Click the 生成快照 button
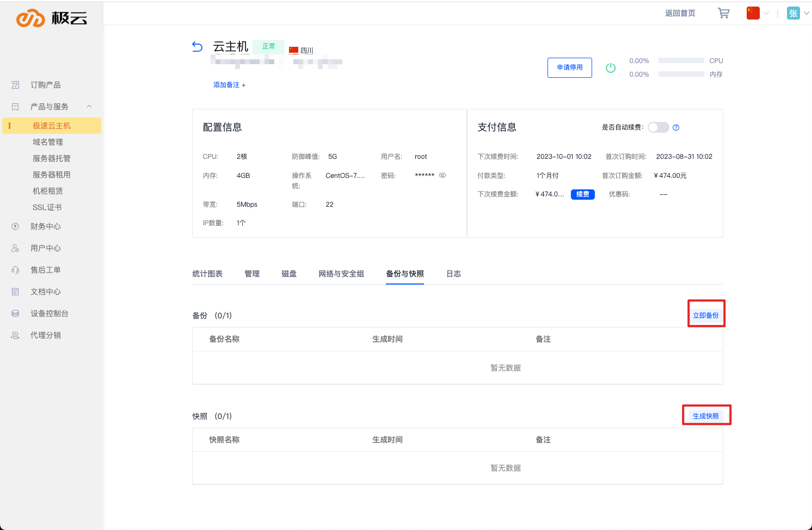 (706, 416)
